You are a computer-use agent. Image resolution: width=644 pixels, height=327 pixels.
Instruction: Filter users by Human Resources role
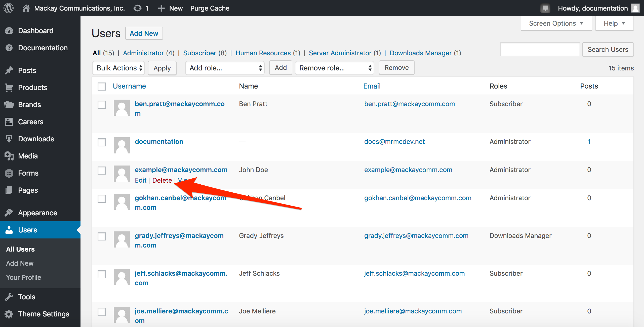[263, 53]
